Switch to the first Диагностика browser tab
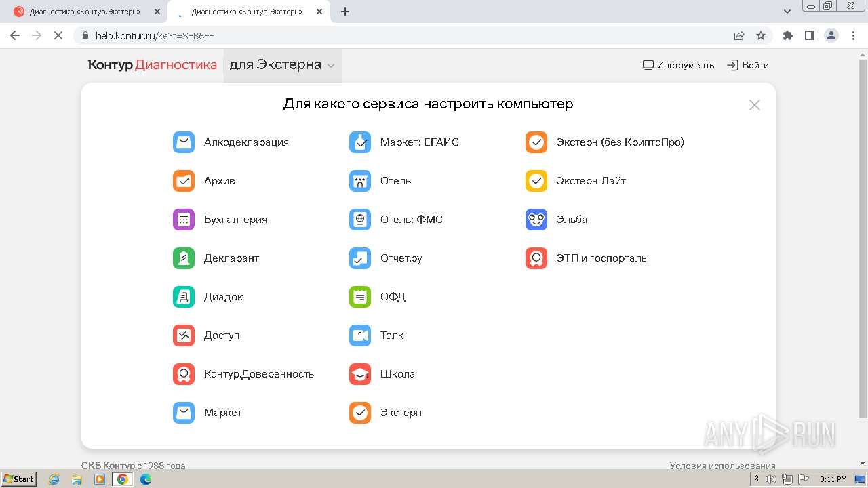Image resolution: width=868 pixels, height=488 pixels. [85, 12]
